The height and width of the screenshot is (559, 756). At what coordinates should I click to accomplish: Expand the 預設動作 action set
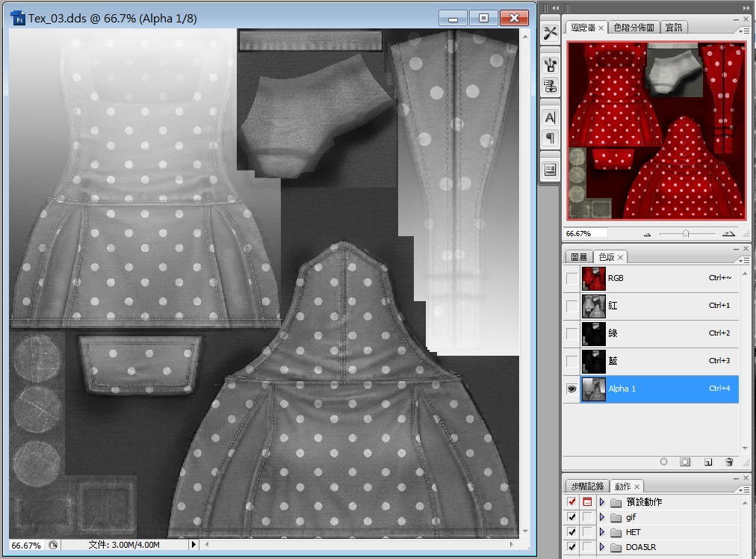tap(601, 502)
